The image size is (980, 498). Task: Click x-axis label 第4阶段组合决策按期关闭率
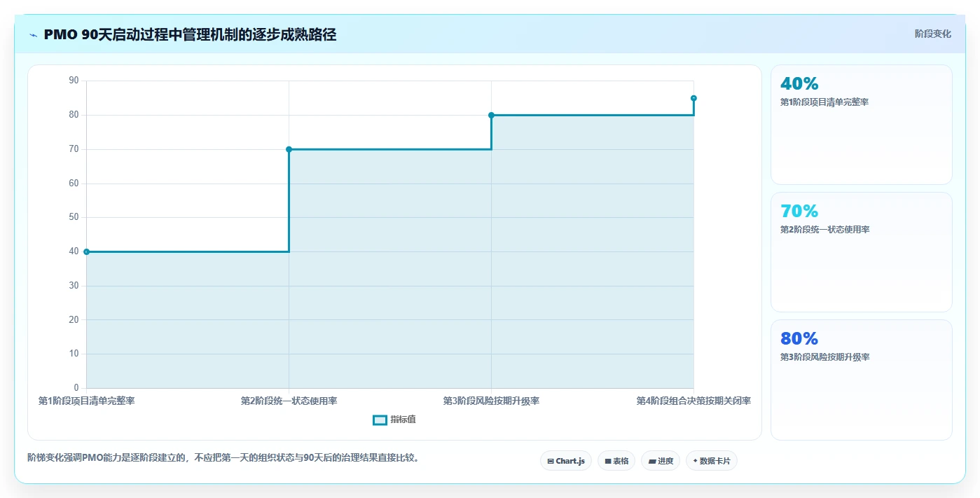pos(693,401)
